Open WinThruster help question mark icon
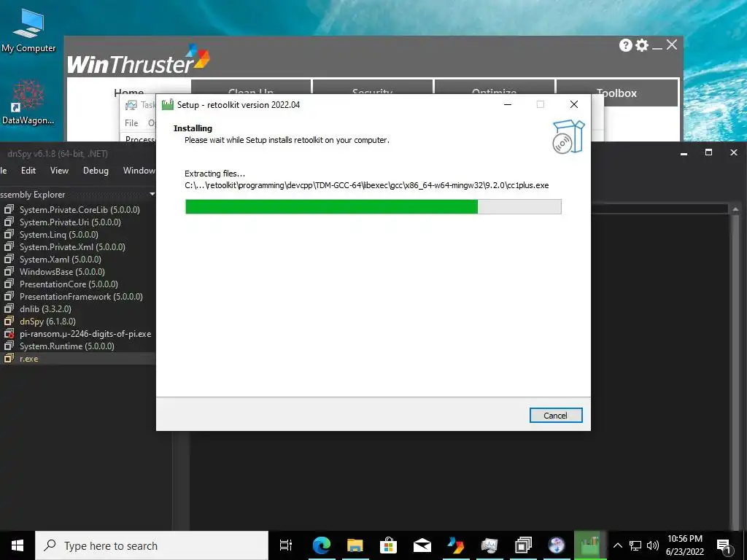 click(x=625, y=45)
